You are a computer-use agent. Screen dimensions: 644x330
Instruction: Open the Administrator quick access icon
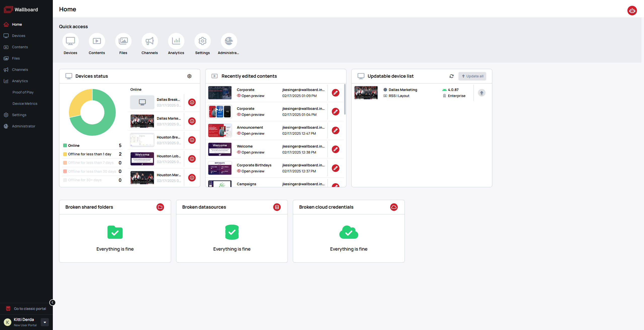click(x=229, y=41)
